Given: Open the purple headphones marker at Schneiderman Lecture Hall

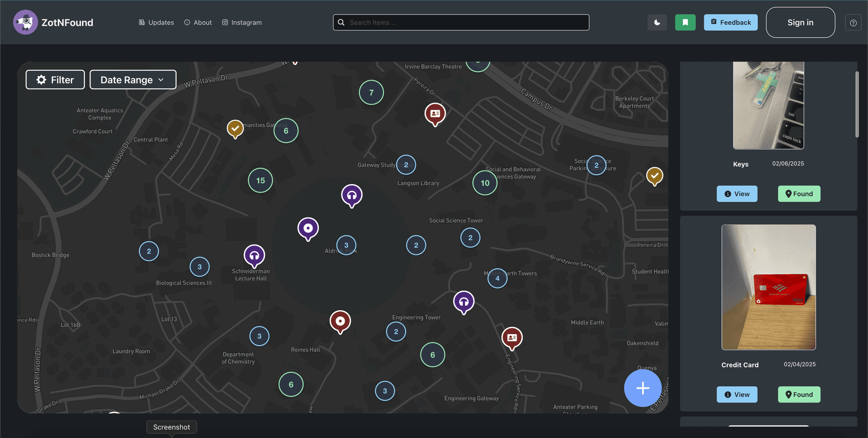Looking at the screenshot, I should (254, 256).
